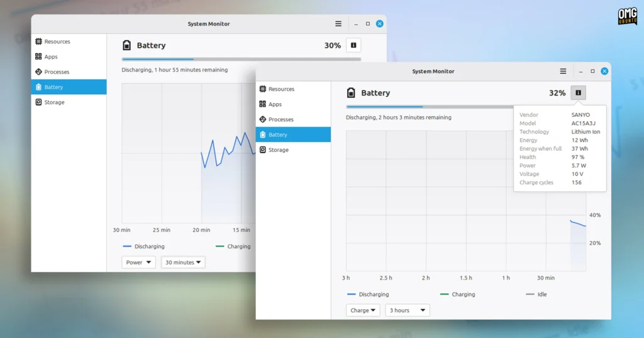Screen dimensions: 644x338
Task: Click the 156 charge cycles value
Action: [576, 183]
